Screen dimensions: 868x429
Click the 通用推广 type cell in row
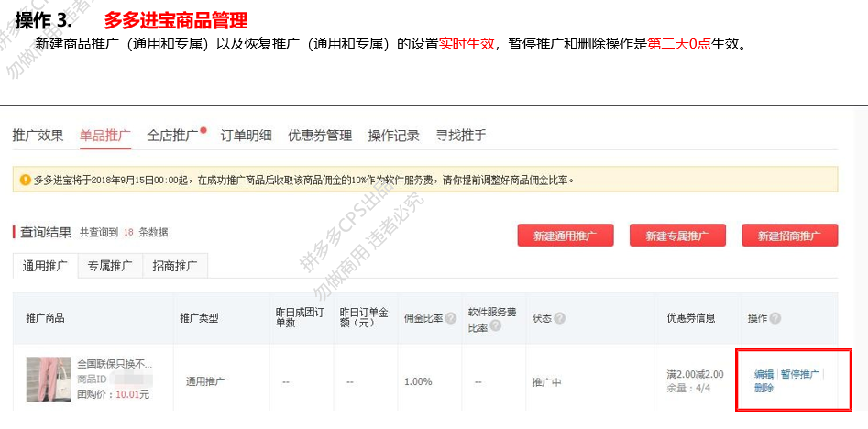click(205, 380)
